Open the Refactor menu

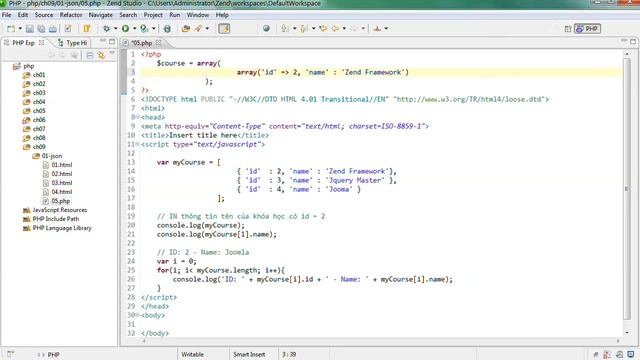(x=71, y=15)
